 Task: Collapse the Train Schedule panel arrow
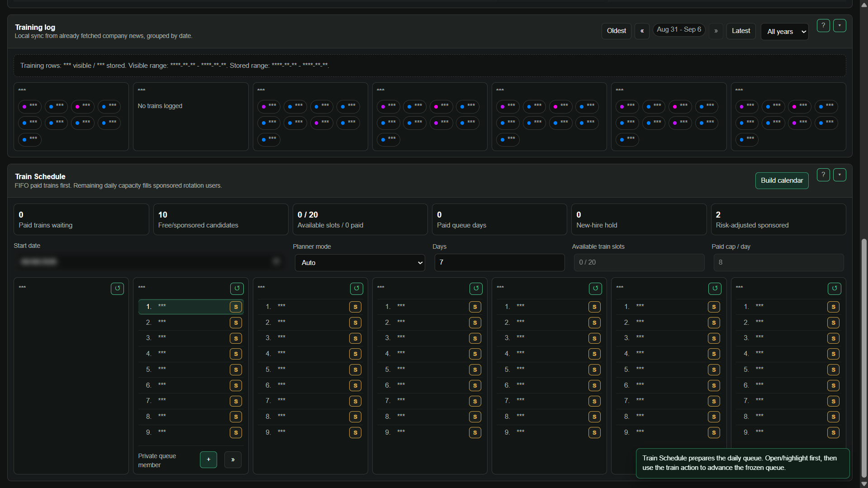pyautogui.click(x=840, y=175)
